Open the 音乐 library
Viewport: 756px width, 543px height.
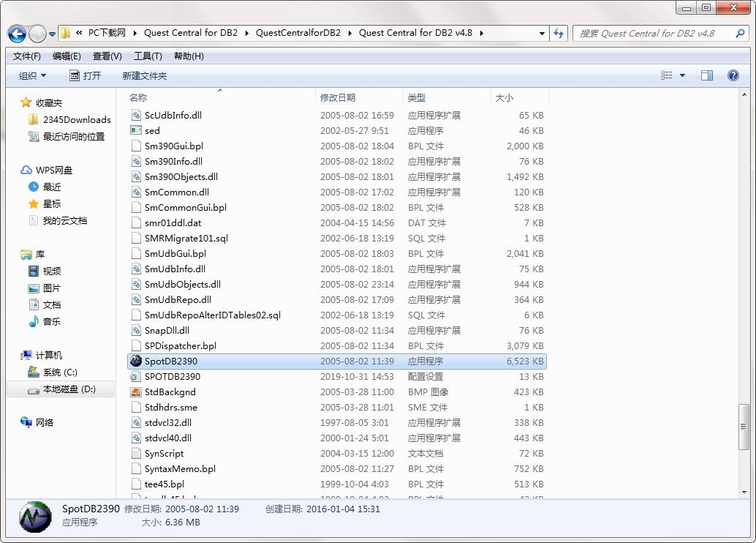45,321
